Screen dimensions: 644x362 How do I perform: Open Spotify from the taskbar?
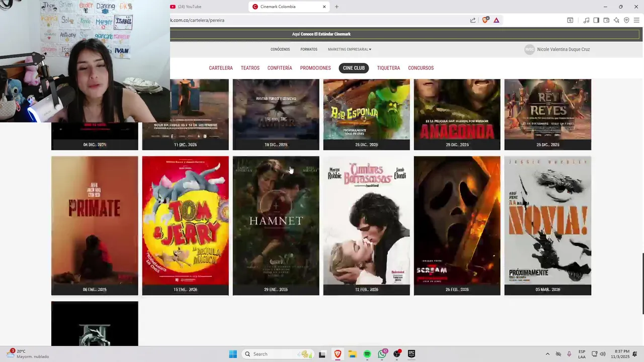[367, 354]
